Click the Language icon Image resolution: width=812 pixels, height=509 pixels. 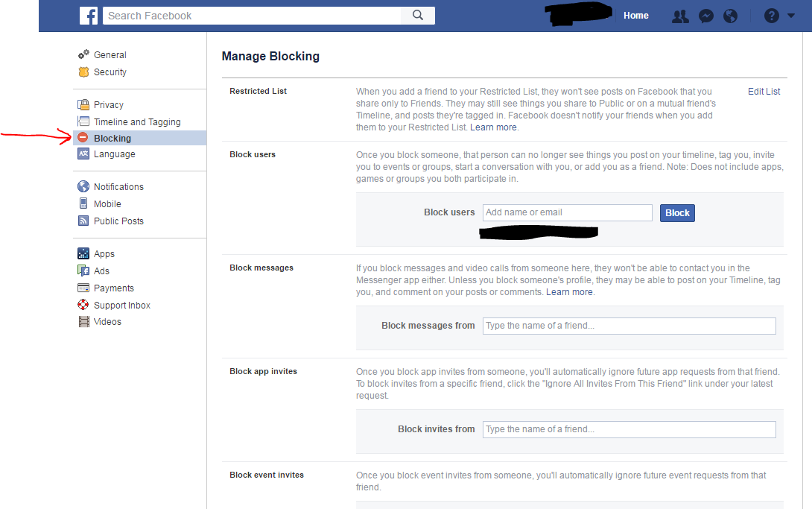click(83, 154)
